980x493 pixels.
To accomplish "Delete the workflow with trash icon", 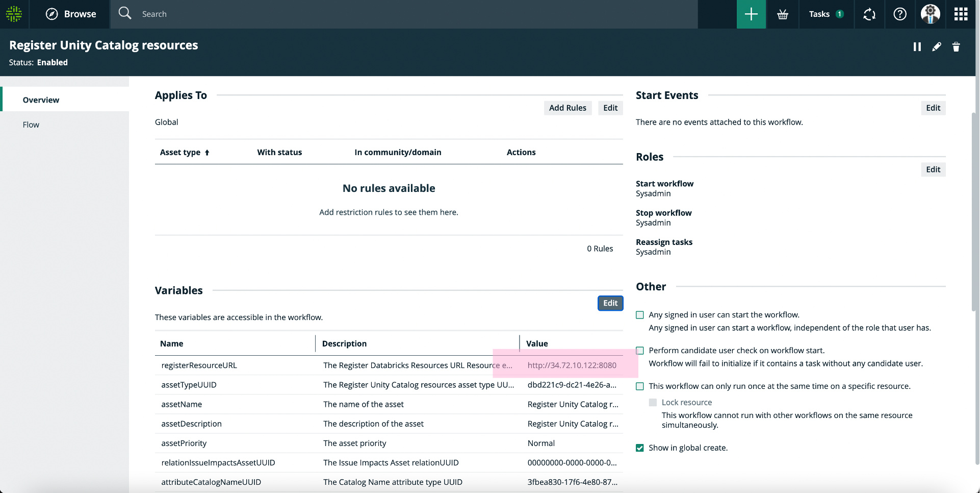I will [x=956, y=47].
